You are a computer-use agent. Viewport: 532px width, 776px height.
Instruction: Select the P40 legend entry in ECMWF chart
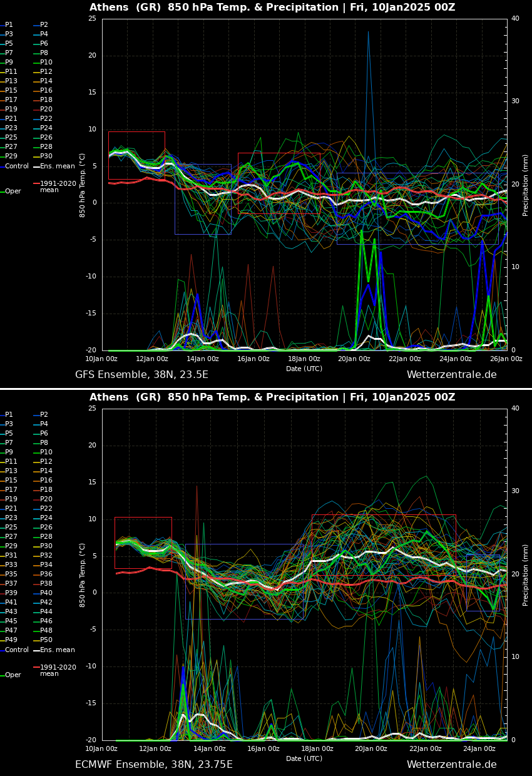coord(46,593)
